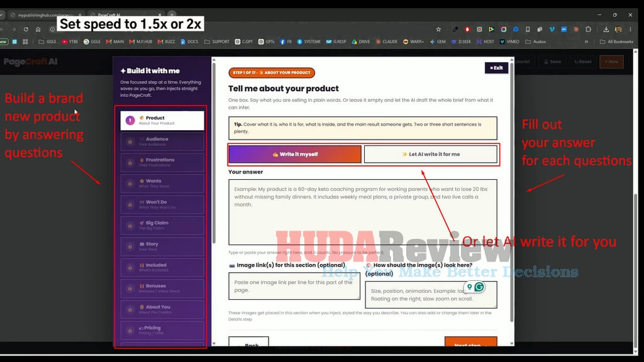This screenshot has width=644, height=362.
Task: Open the browser downloads icon
Action: point(606,30)
